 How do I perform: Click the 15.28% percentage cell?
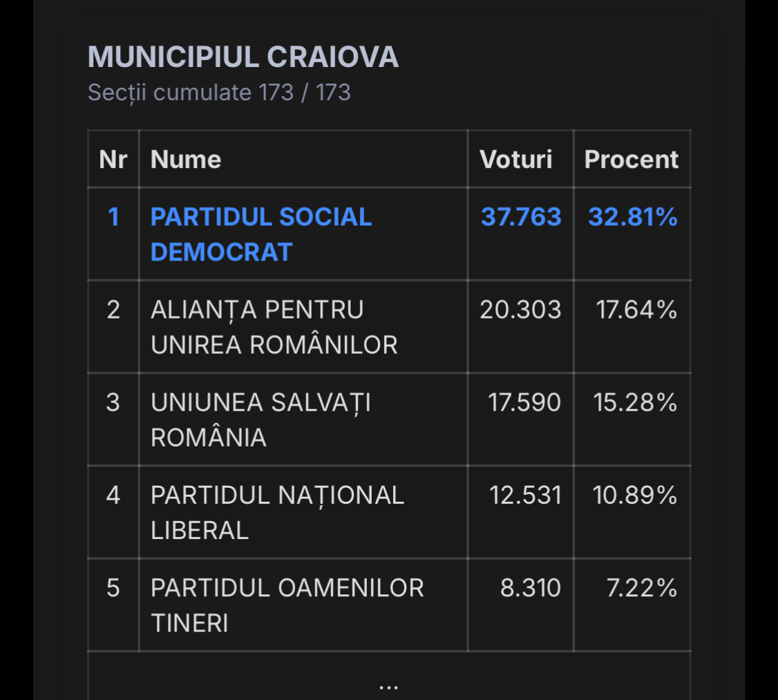pos(635,403)
